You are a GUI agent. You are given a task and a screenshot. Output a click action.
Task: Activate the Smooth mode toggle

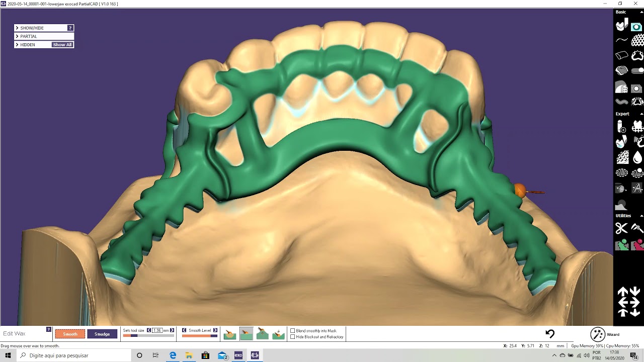point(70,334)
